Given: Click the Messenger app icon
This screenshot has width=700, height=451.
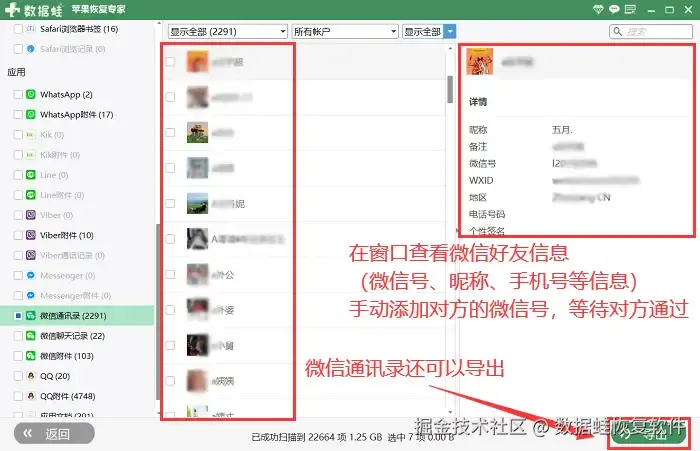Looking at the screenshot, I should click(31, 275).
